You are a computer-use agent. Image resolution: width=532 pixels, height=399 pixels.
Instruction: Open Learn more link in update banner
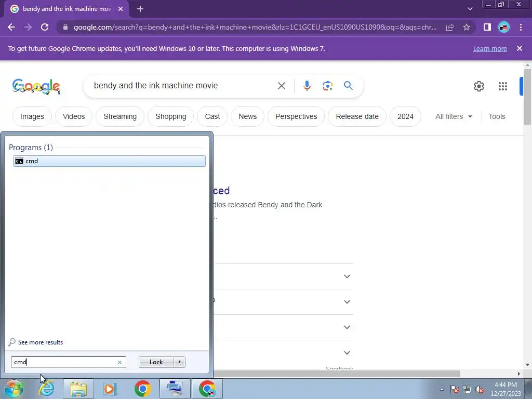tap(490, 49)
